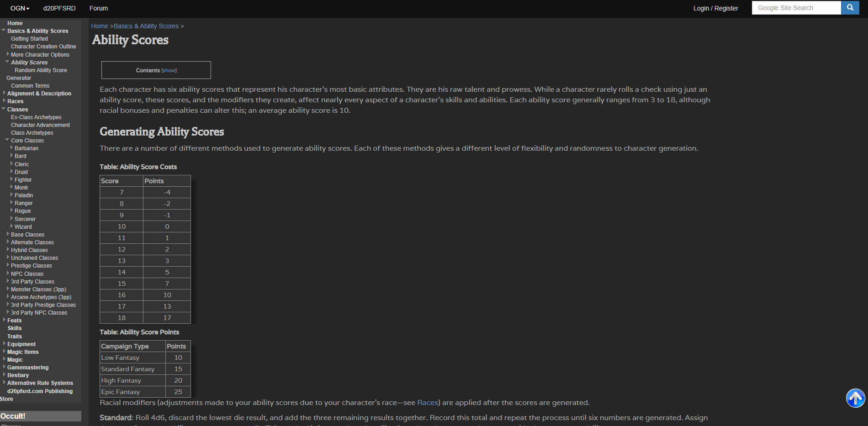Focus the Google Site Search field
868x426 pixels.
click(796, 8)
